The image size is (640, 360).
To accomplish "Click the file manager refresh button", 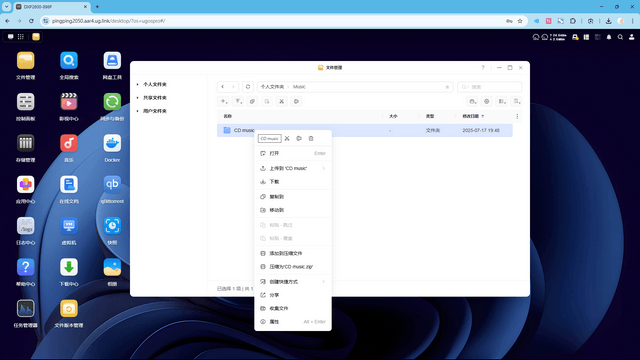I will [248, 87].
